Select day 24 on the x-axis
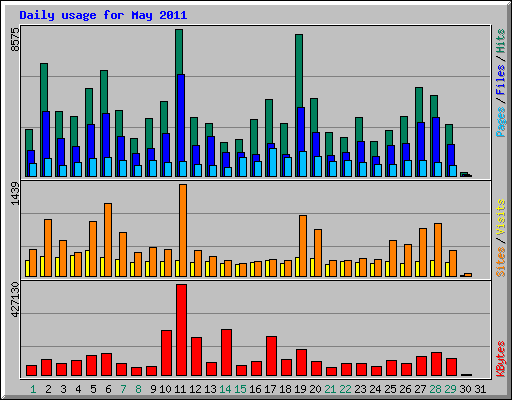Image resolution: width=512 pixels, height=400 pixels. pos(375,389)
